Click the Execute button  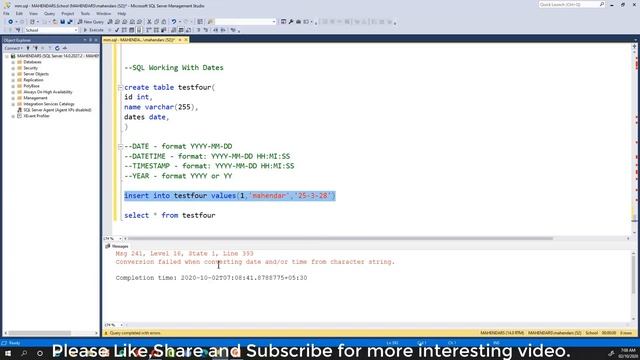tap(93, 30)
